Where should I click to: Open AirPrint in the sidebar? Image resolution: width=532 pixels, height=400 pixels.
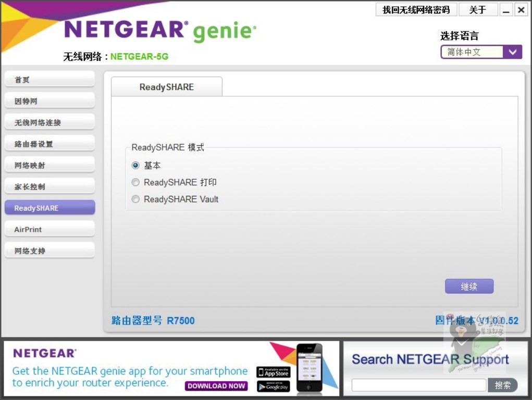point(50,229)
